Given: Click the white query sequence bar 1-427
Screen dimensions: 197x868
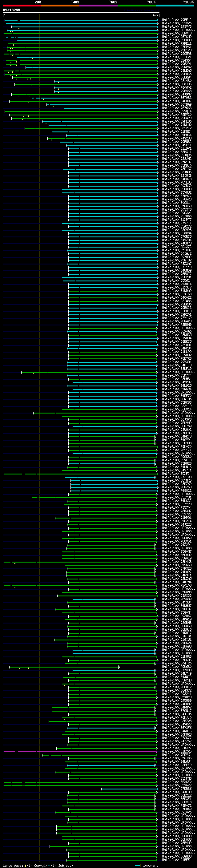Looking at the screenshot, I should [x=81, y=12].
